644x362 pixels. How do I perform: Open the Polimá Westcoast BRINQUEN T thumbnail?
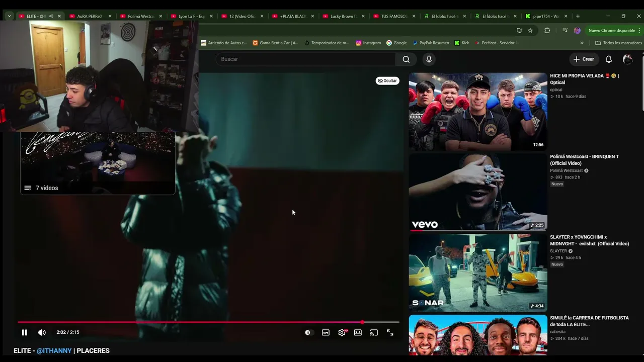pyautogui.click(x=478, y=192)
